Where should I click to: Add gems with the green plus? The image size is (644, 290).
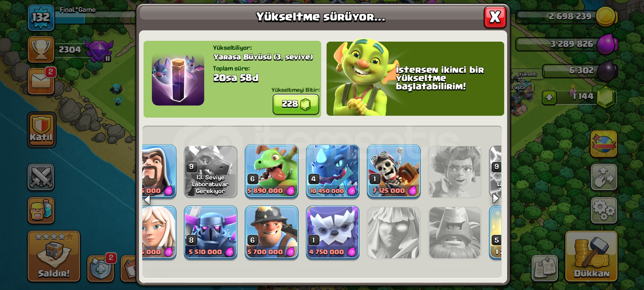pos(549,97)
